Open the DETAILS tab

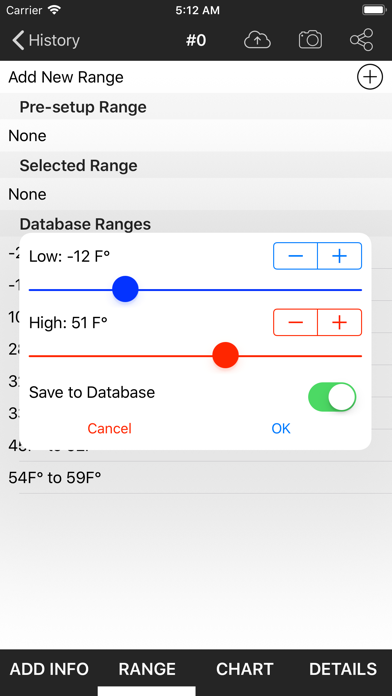tap(343, 669)
